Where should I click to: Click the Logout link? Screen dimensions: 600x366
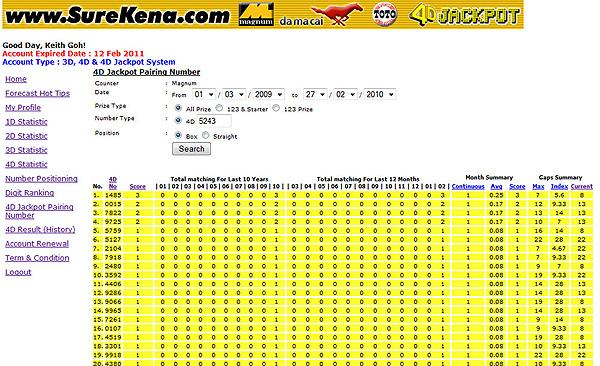point(18,272)
